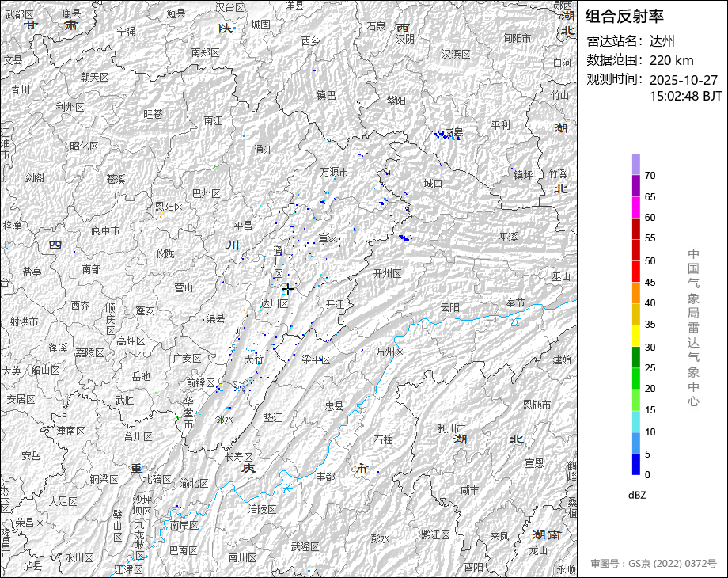The image size is (728, 578).
Task: Select the 雷达站名：达州 line
Action: tap(631, 41)
